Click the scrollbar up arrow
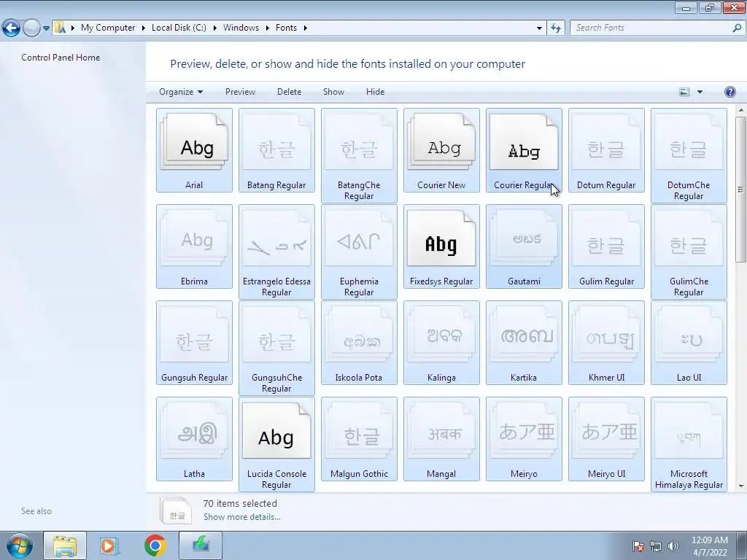 click(x=740, y=111)
